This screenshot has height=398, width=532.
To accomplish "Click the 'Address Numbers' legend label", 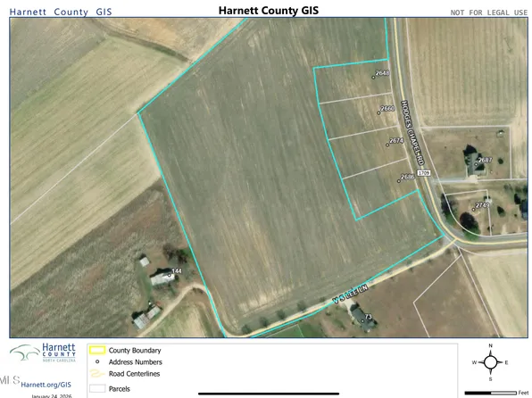I will [136, 362].
